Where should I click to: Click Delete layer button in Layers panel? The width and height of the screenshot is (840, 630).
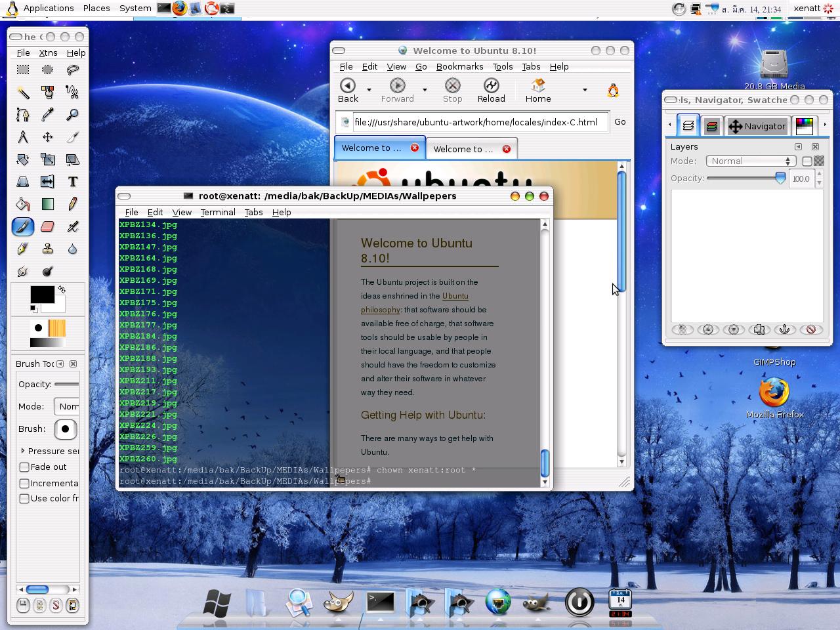click(810, 329)
